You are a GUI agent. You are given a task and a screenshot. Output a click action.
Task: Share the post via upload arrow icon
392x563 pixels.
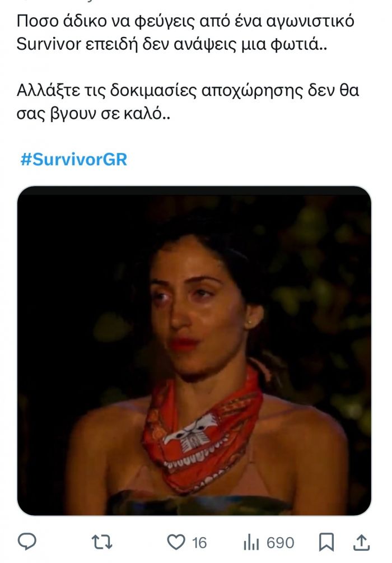point(361,542)
